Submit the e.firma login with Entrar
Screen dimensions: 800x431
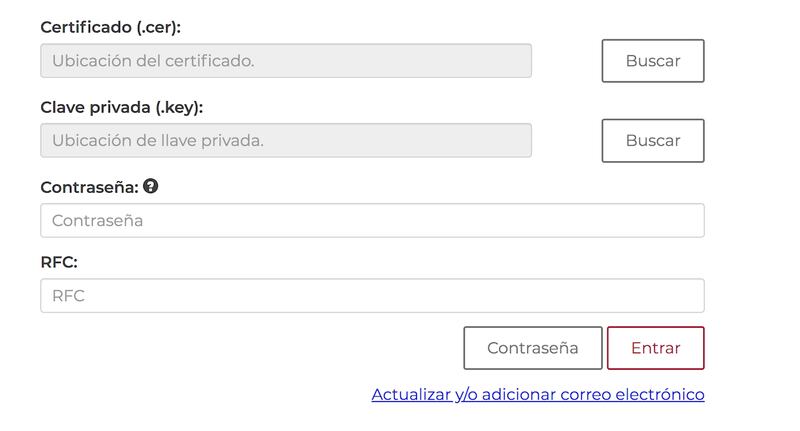(x=655, y=348)
